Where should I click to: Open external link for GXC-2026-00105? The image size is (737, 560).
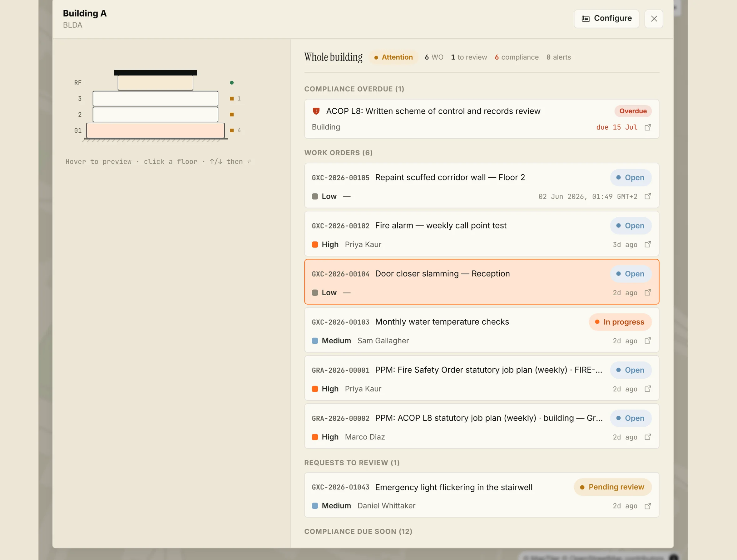[648, 196]
